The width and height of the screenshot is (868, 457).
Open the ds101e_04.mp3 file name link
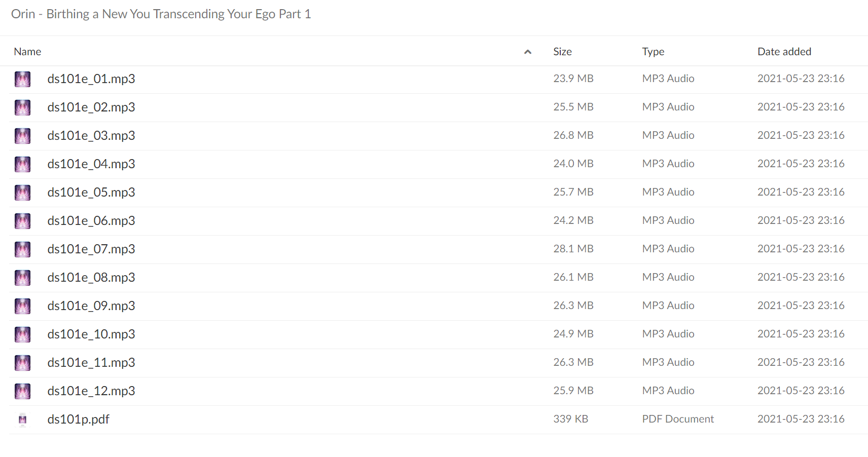pyautogui.click(x=91, y=164)
